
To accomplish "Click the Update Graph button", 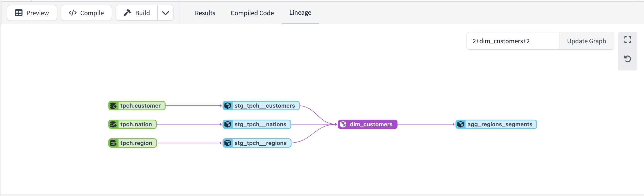I will coord(586,41).
